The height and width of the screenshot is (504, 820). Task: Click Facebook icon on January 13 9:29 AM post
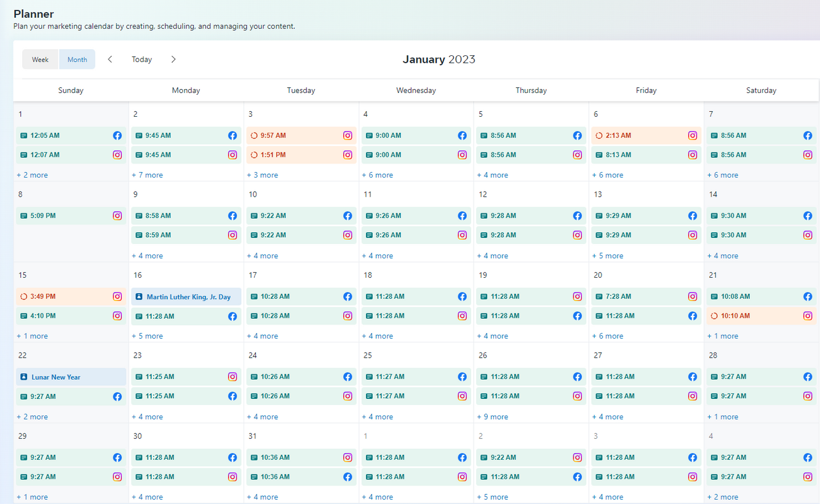click(x=693, y=216)
